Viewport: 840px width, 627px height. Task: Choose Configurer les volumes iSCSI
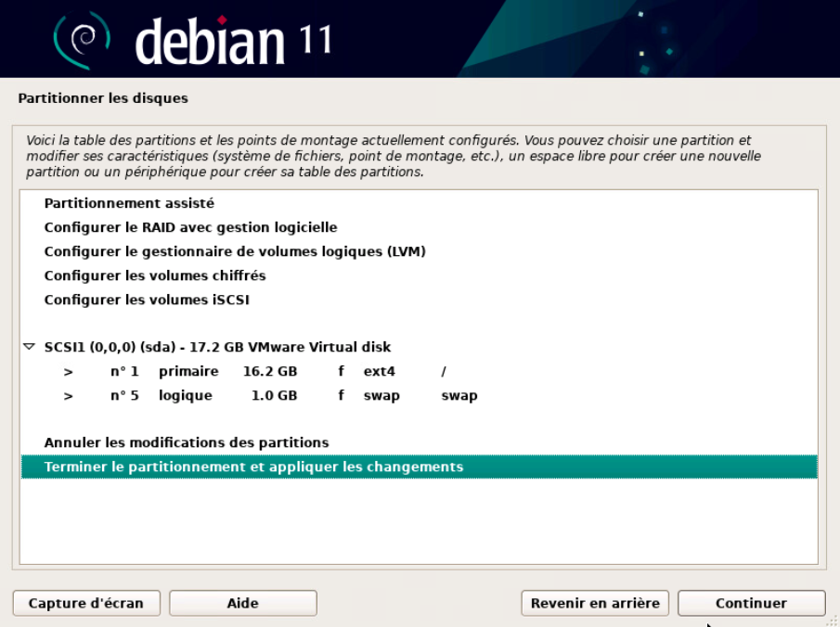point(147,300)
